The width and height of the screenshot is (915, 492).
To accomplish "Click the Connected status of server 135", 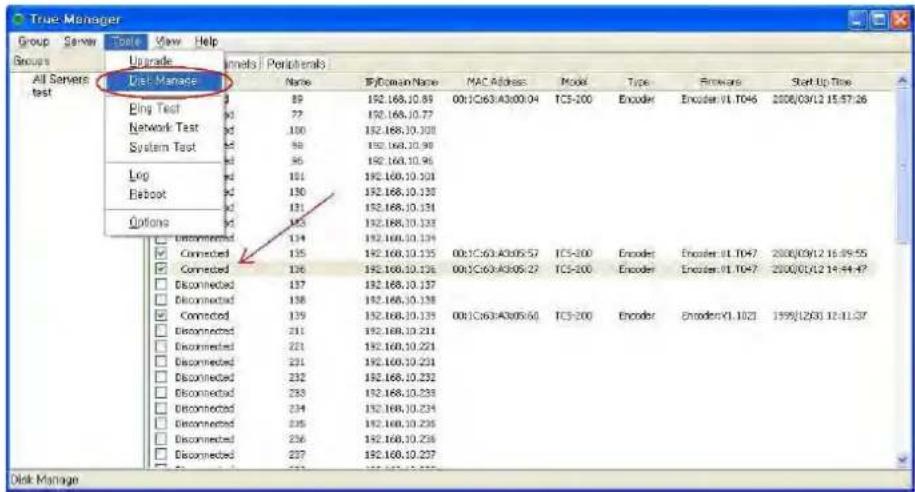I will point(204,253).
